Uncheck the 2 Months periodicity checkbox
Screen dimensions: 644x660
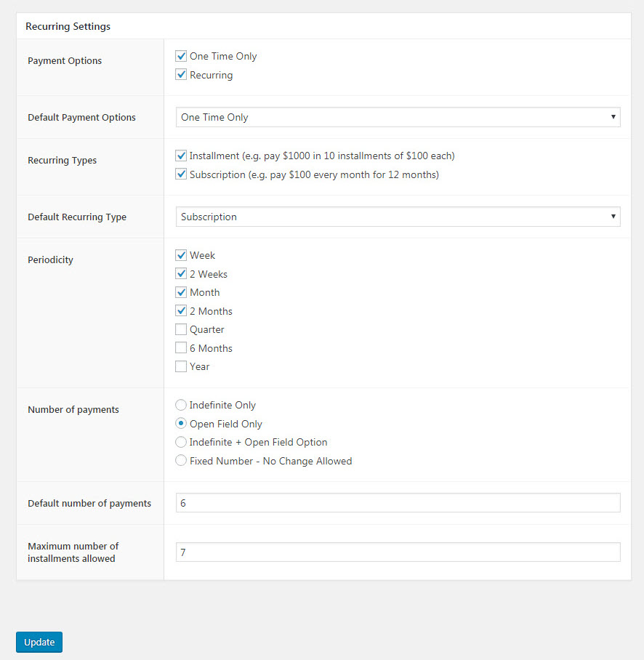coord(181,311)
